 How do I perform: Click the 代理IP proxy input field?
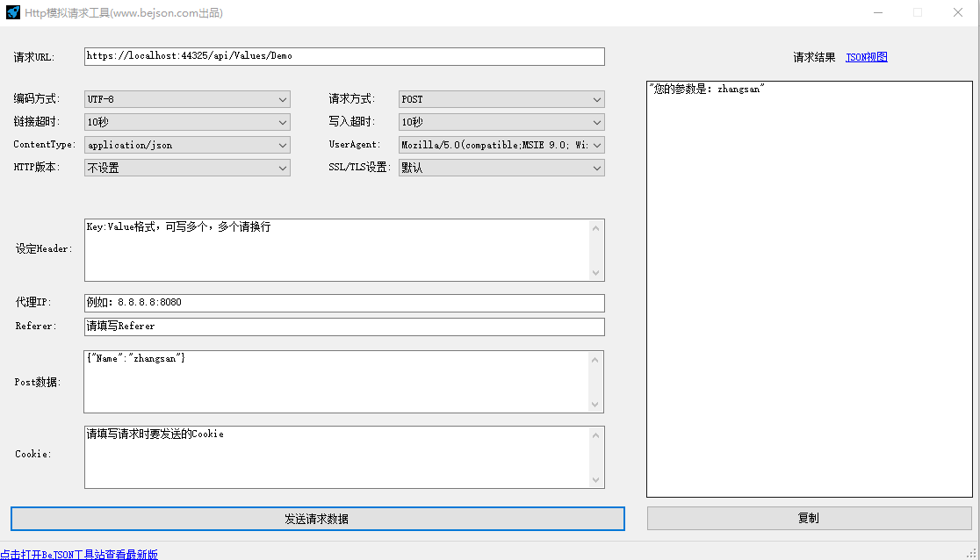coord(342,302)
